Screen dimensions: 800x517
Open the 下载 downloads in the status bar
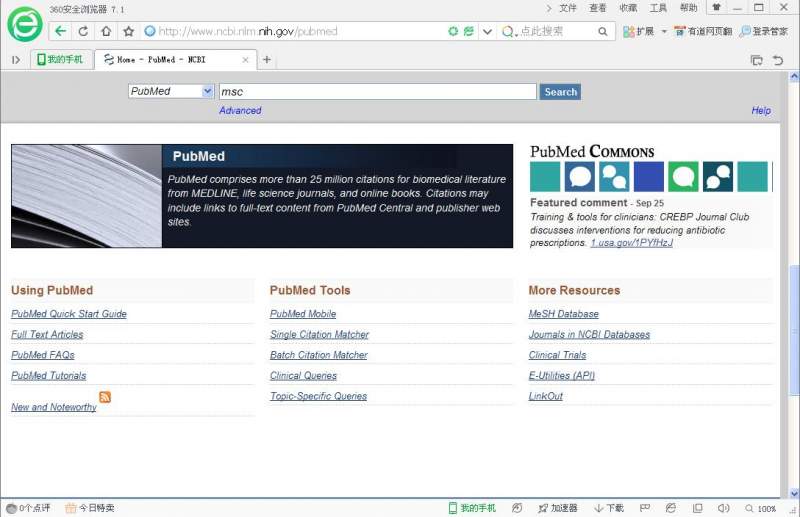[x=609, y=508]
